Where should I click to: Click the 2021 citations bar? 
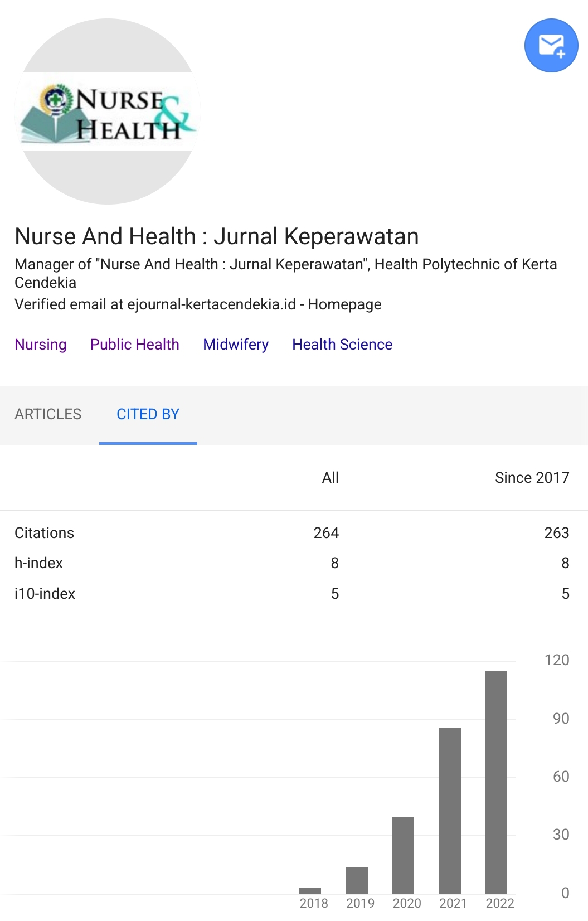(449, 810)
